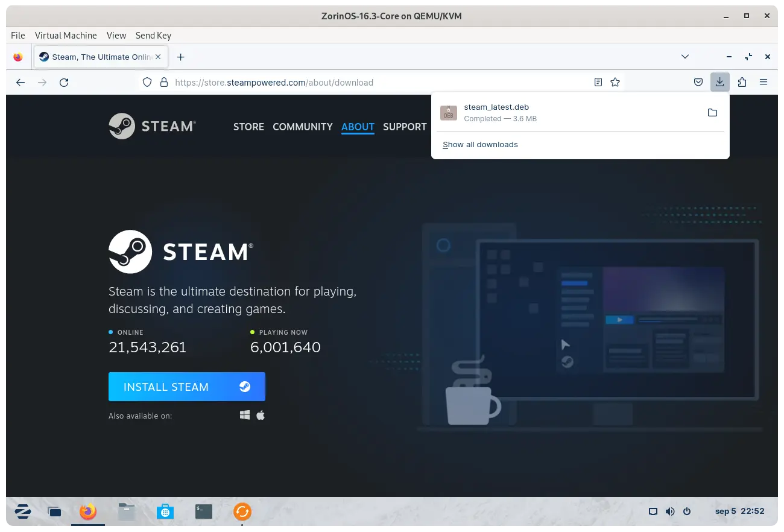The image size is (784, 532).
Task: Go to the COMMUNITY section
Action: pyautogui.click(x=303, y=127)
